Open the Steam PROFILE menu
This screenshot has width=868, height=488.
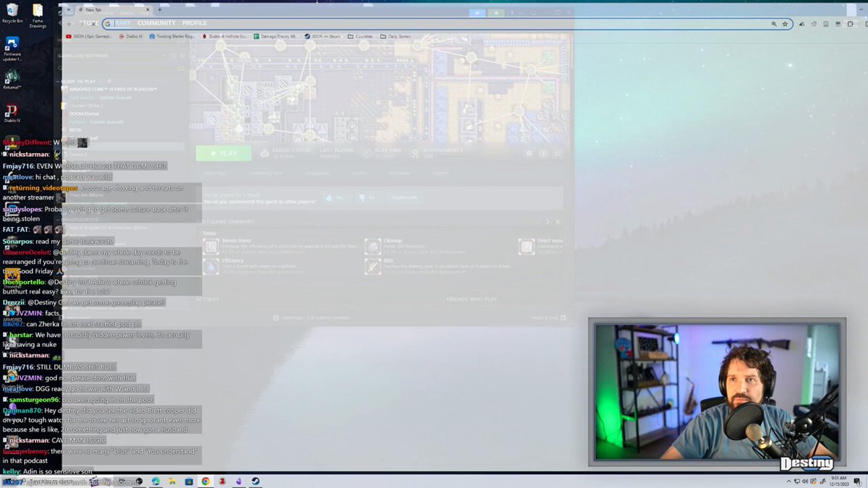click(x=195, y=23)
